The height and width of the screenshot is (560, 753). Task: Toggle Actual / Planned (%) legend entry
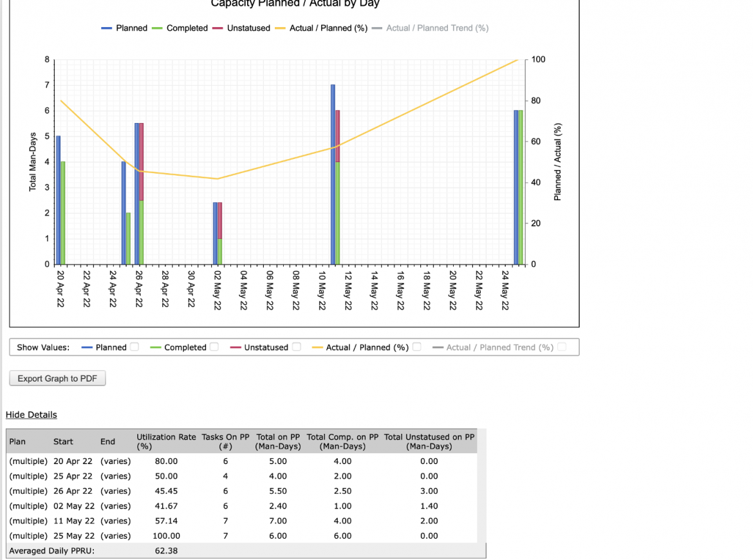click(321, 28)
